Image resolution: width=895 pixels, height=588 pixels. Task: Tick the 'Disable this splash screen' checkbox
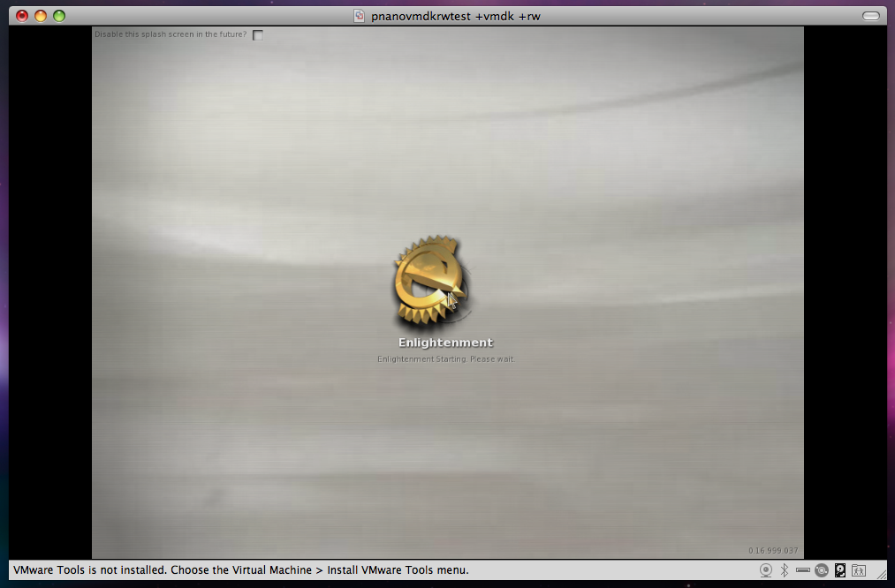point(258,34)
